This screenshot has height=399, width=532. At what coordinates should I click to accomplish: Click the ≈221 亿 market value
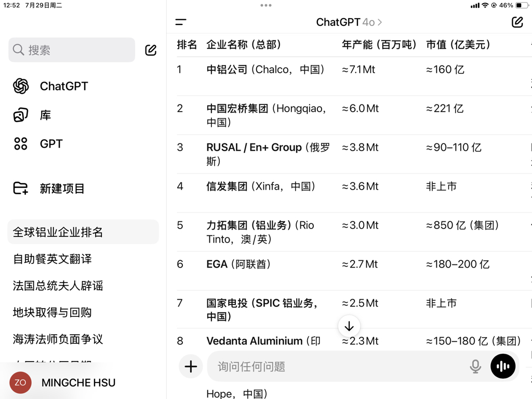[x=445, y=108]
